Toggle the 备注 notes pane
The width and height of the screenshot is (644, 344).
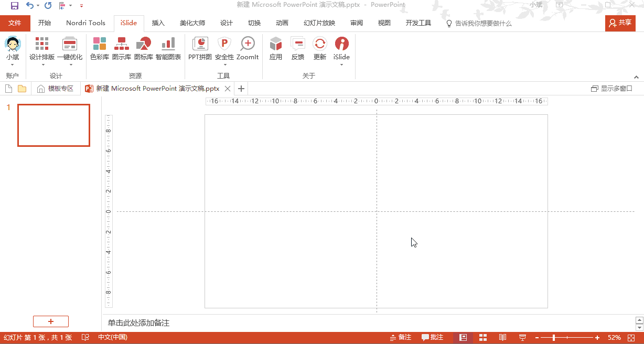tap(402, 337)
